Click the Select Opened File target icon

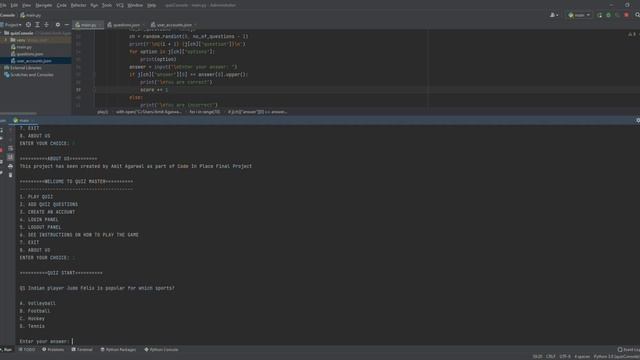coord(28,25)
